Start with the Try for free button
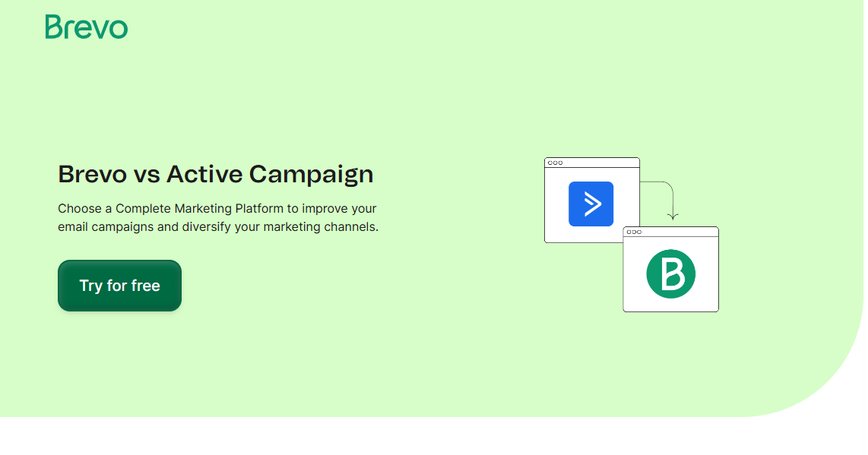The width and height of the screenshot is (868, 455). click(x=119, y=286)
